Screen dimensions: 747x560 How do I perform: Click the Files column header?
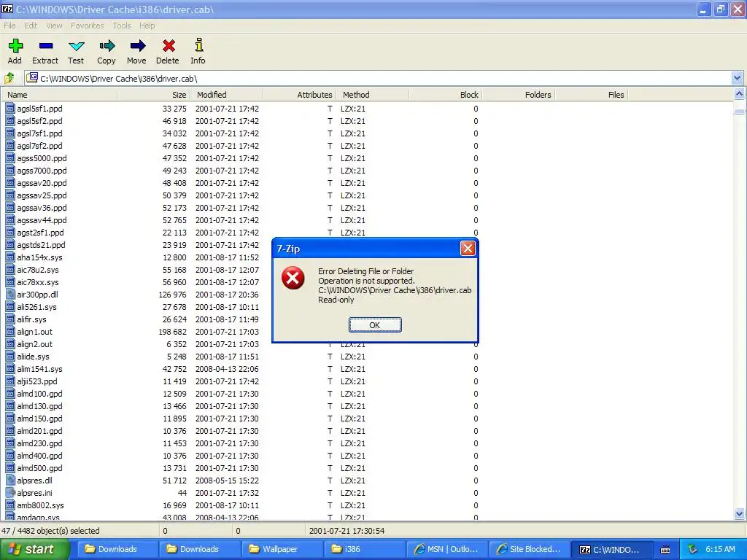click(x=591, y=95)
